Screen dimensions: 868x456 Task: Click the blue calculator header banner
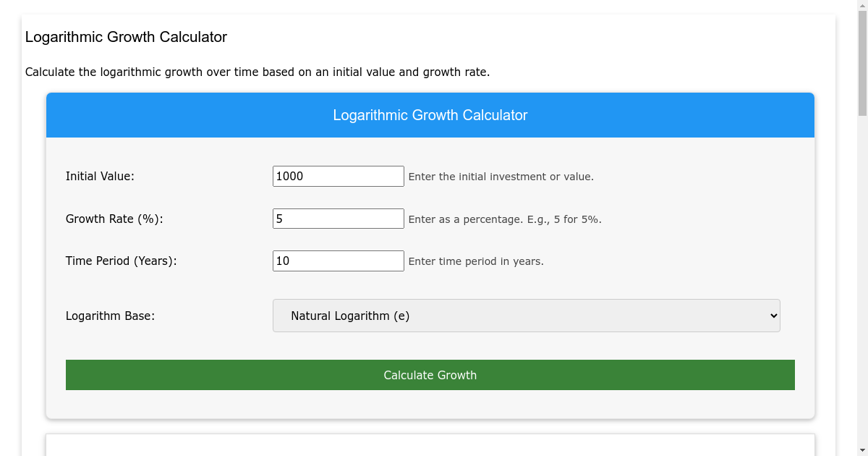(x=430, y=115)
